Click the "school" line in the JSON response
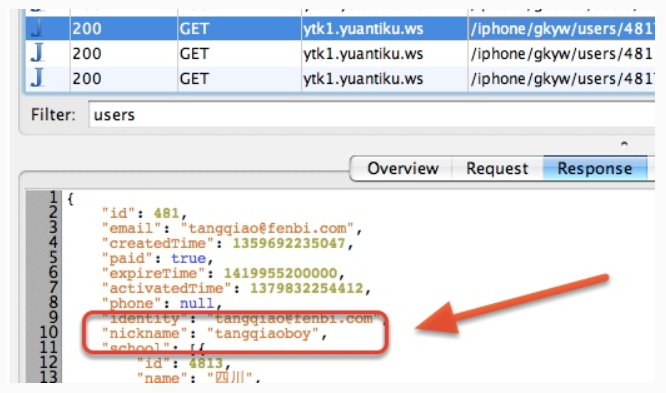666x393 pixels. coord(153,348)
